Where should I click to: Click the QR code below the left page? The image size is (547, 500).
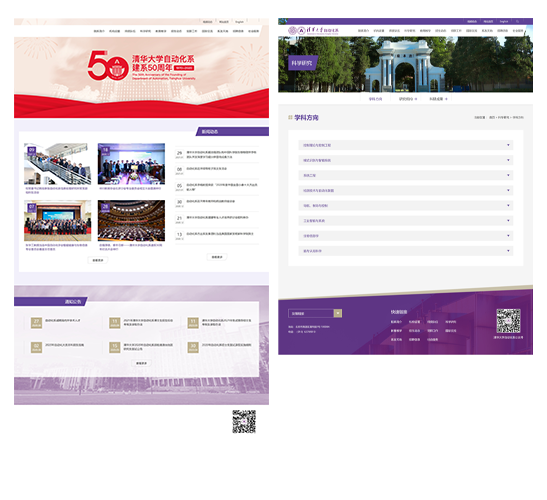click(244, 421)
